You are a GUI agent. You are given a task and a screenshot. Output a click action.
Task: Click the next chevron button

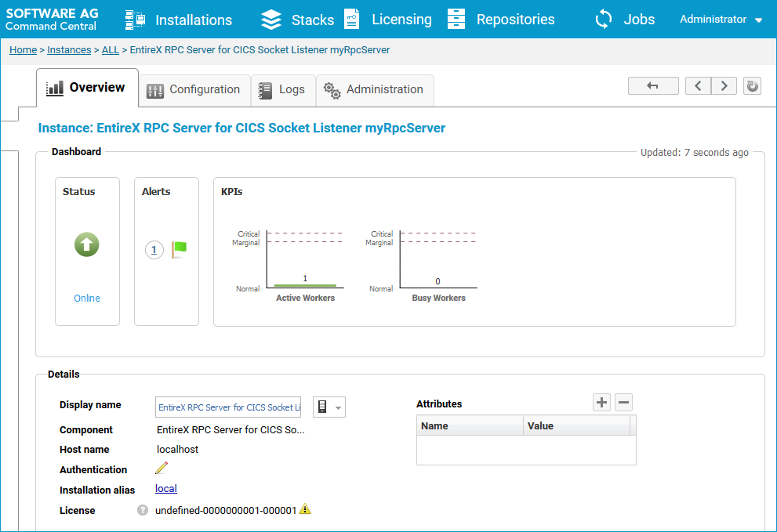click(724, 85)
